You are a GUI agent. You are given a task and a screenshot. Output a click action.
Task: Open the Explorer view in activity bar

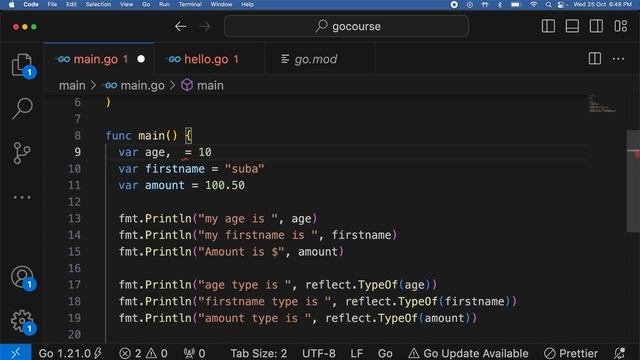22,65
